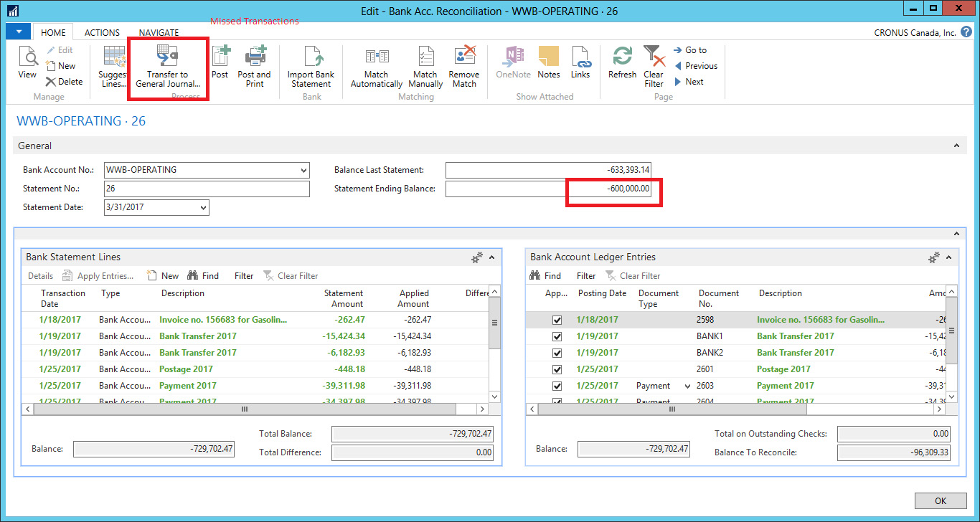Collapse the Bank Statement Lines panel
The width and height of the screenshot is (980, 522).
coord(492,257)
